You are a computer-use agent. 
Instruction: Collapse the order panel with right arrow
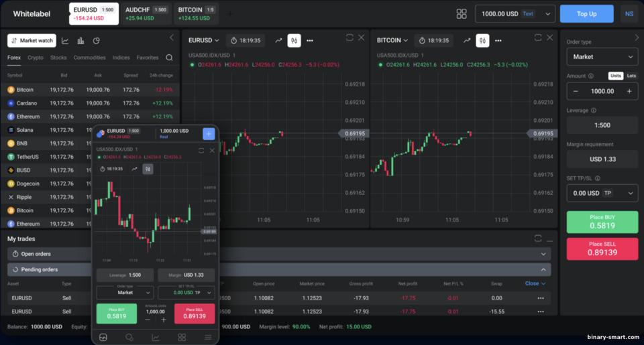click(x=637, y=38)
